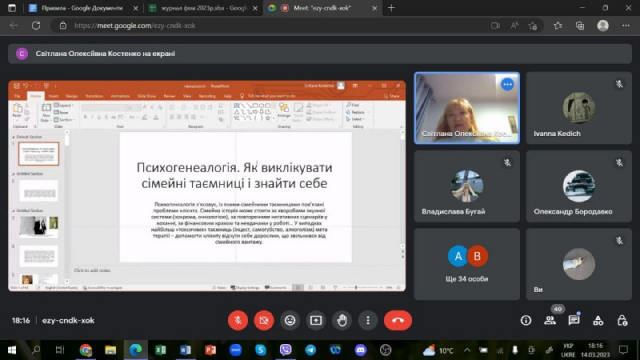Click the Ще 34 особи tile
Screen dimensions: 640x360
pos(467,264)
